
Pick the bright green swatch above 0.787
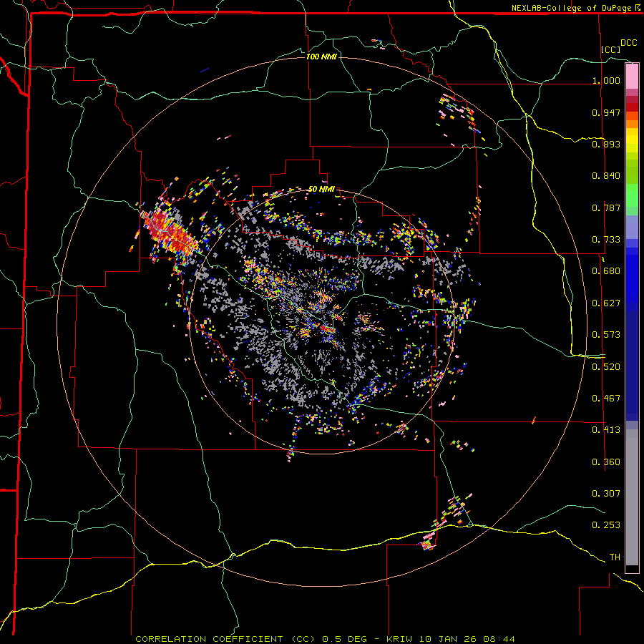click(x=632, y=195)
